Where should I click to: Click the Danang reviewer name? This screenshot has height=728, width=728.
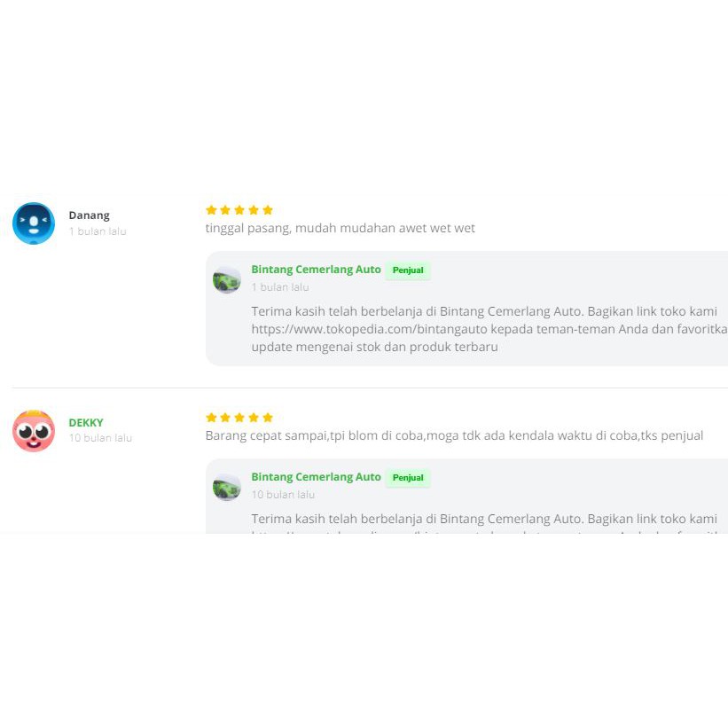[89, 215]
